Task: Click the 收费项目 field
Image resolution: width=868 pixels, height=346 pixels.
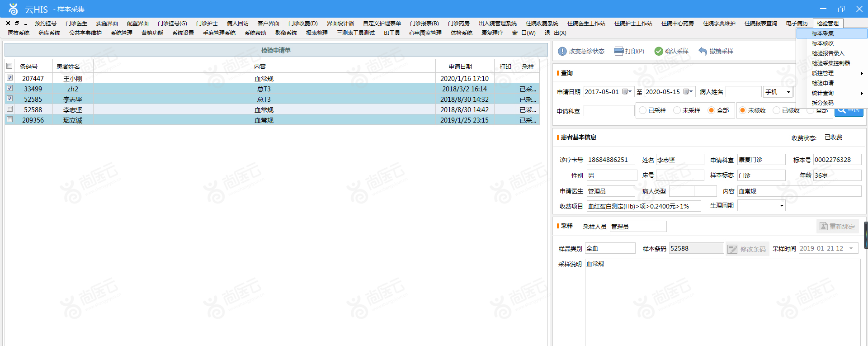Action: tap(644, 206)
